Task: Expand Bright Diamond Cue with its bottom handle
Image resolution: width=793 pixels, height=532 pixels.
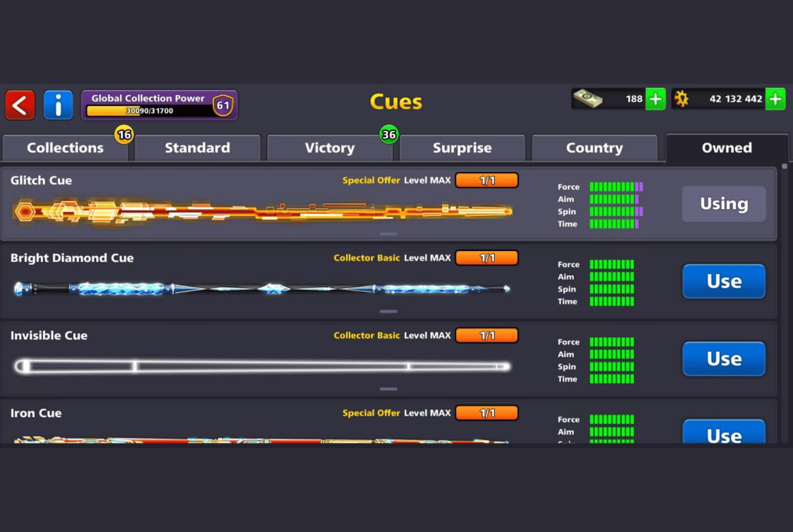Action: [x=388, y=312]
